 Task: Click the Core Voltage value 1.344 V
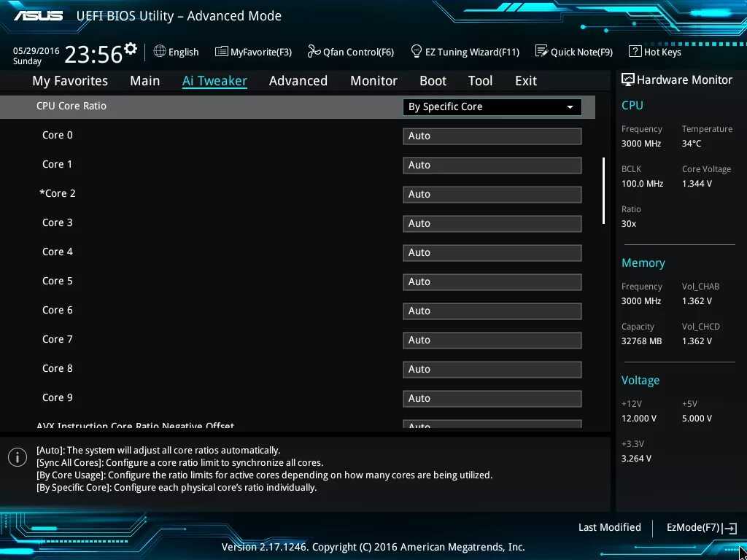tap(697, 183)
